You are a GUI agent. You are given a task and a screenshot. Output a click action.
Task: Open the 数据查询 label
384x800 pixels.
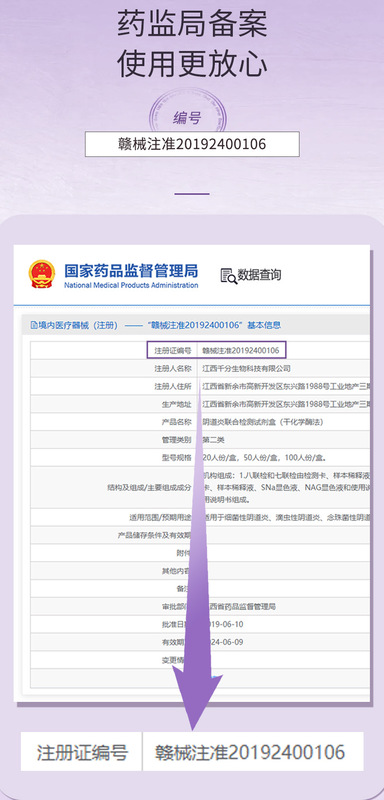pos(260,275)
